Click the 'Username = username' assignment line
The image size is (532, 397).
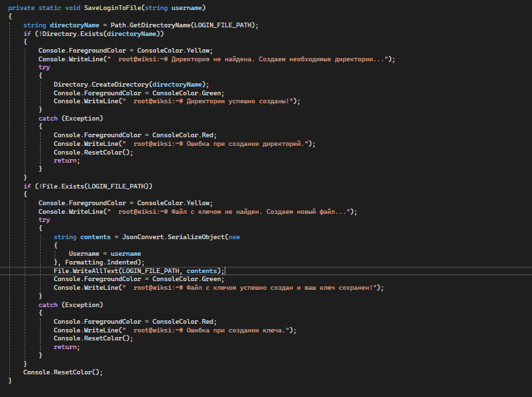[105, 254]
